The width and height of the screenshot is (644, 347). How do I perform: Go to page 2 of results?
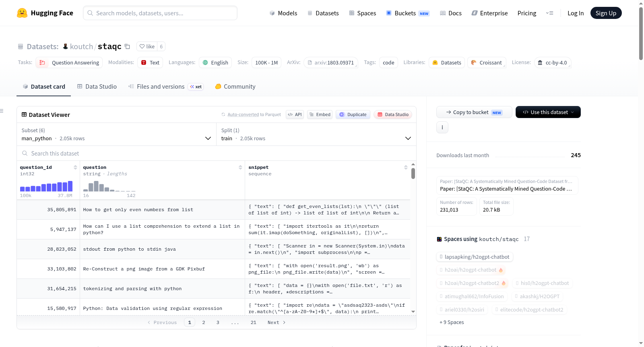204,322
